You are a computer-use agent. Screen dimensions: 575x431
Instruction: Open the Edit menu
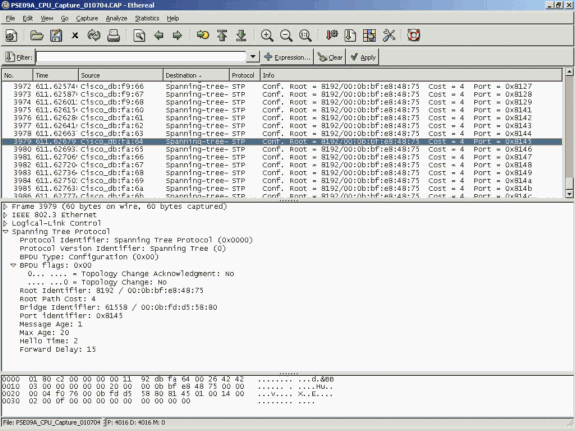[28, 18]
